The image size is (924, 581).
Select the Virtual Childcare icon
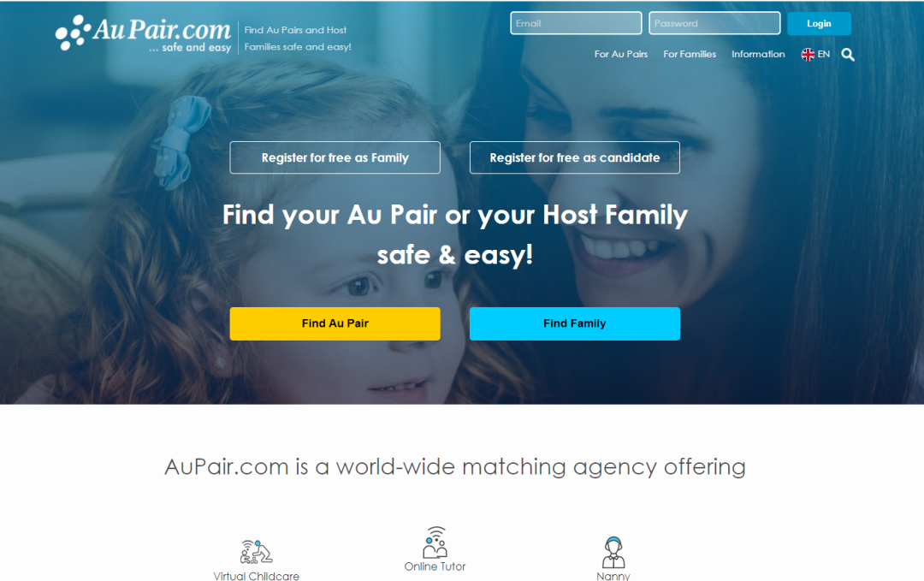(257, 552)
